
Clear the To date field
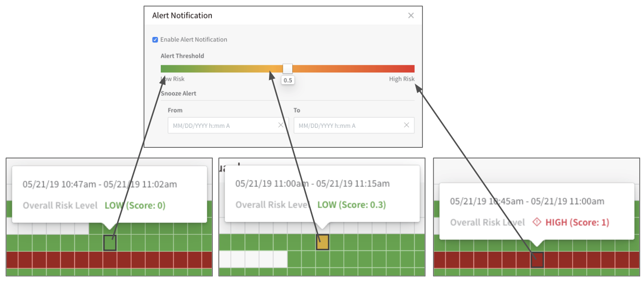pyautogui.click(x=407, y=125)
